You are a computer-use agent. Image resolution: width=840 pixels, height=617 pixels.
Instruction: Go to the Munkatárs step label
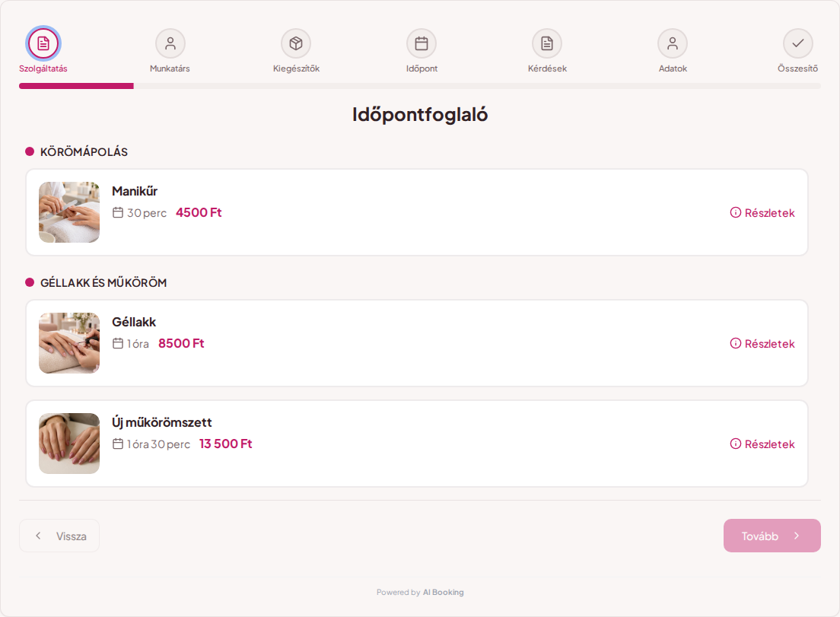click(x=170, y=68)
